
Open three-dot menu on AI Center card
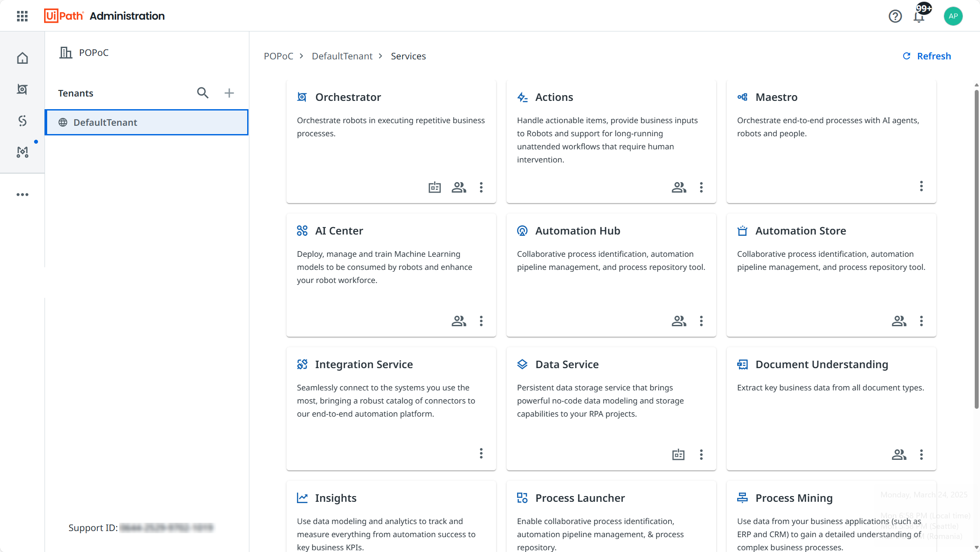[481, 321]
